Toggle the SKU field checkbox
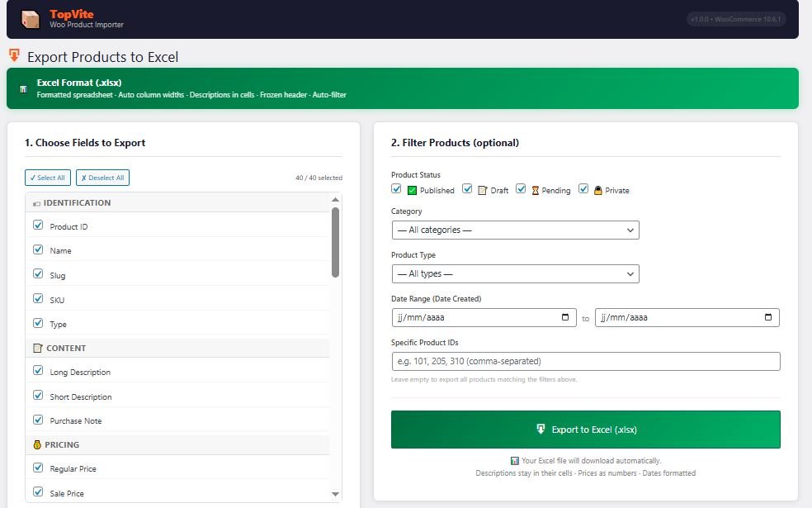Viewport: 812px width, 508px height. click(38, 298)
